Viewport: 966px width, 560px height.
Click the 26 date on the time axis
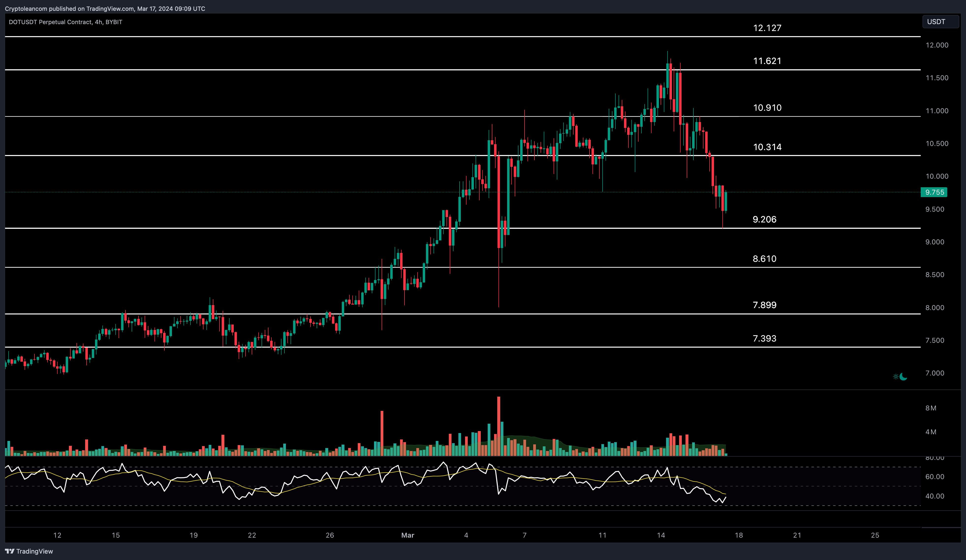click(x=330, y=535)
